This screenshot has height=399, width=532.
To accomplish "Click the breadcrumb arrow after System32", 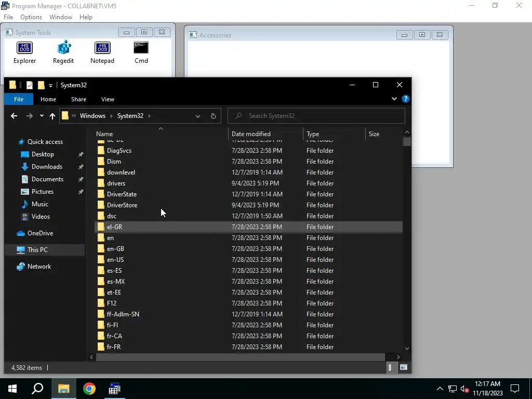I will (149, 116).
